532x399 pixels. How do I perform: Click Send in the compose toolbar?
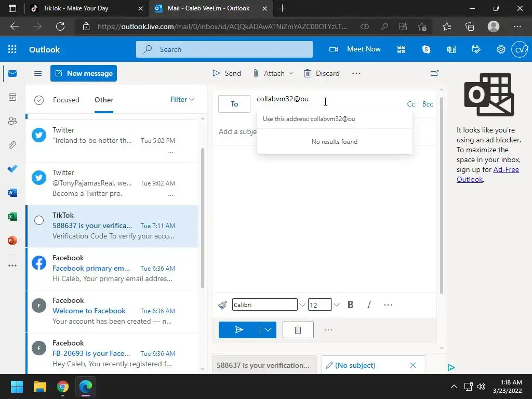[227, 73]
